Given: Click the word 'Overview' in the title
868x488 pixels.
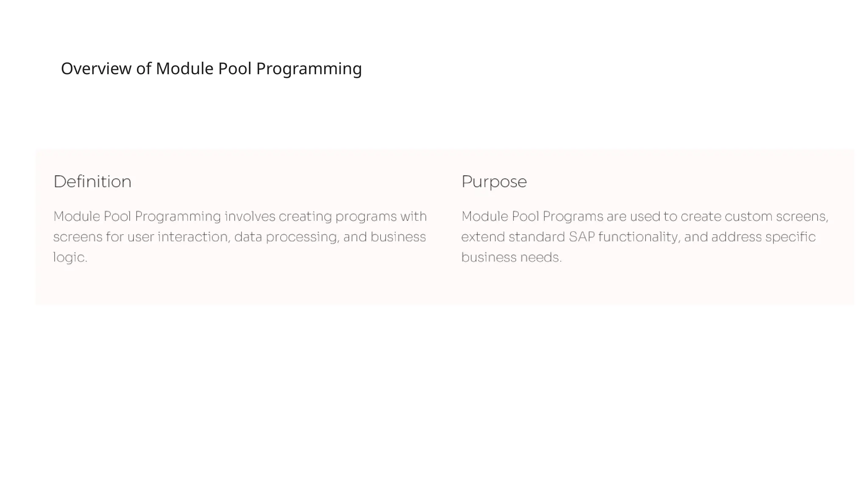Looking at the screenshot, I should (x=96, y=69).
